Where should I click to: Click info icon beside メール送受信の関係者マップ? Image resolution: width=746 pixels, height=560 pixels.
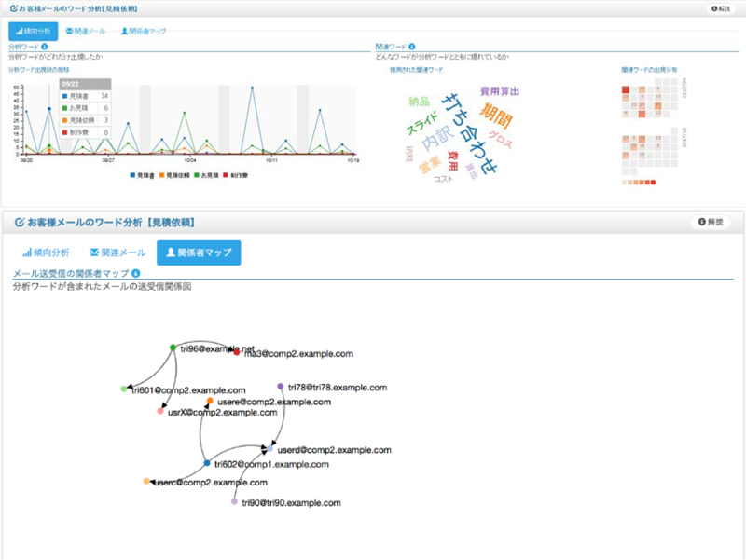point(135,273)
